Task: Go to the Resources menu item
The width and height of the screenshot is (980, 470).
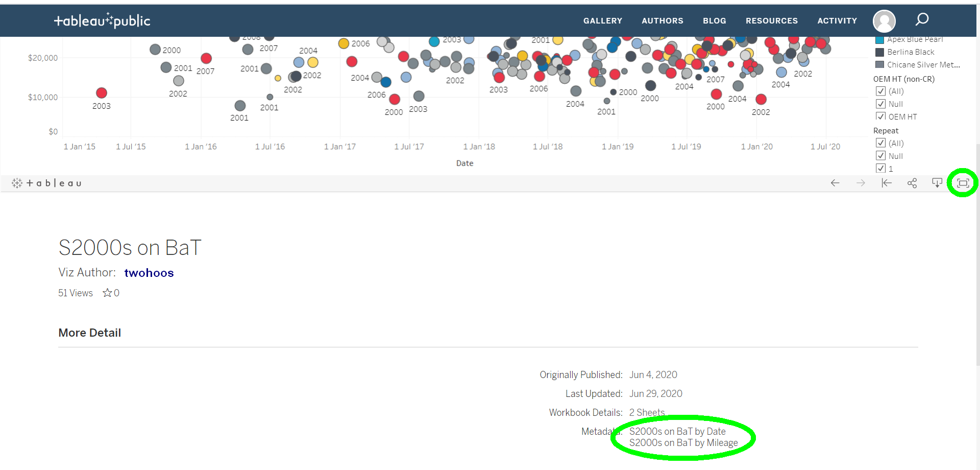Action: click(771, 21)
